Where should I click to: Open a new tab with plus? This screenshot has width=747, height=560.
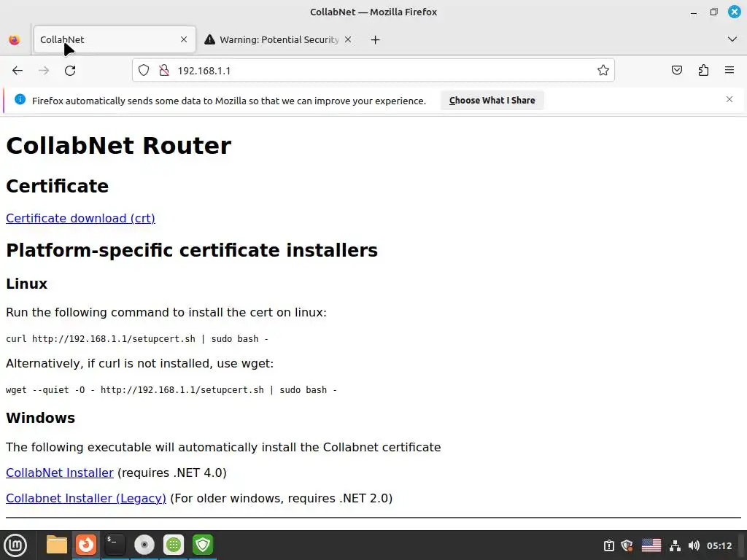tap(376, 39)
